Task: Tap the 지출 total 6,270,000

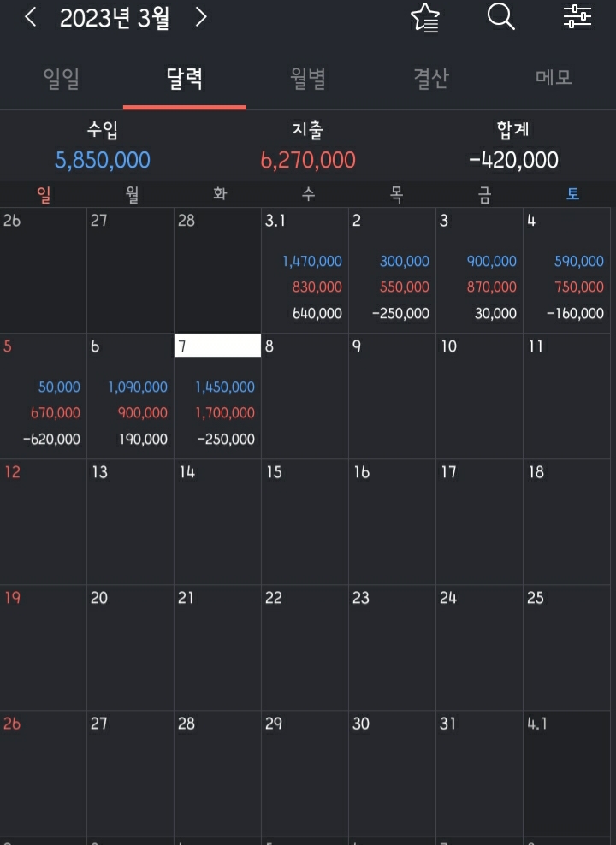Action: point(308,160)
